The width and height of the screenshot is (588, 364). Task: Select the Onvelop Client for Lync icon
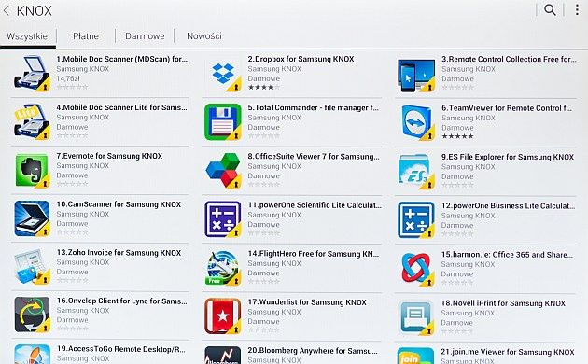tap(32, 315)
